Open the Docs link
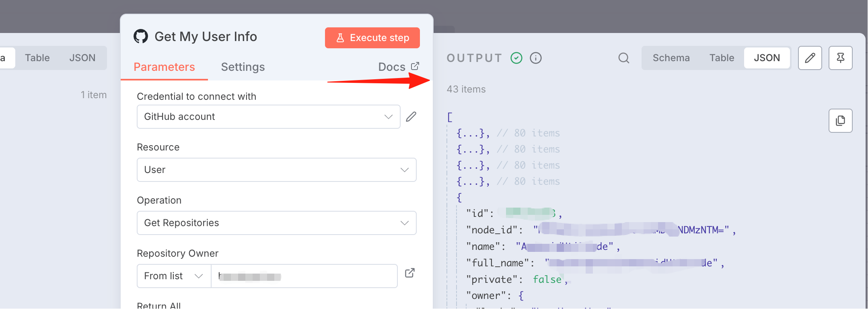Screen dimensions: 868x309 (x=399, y=67)
